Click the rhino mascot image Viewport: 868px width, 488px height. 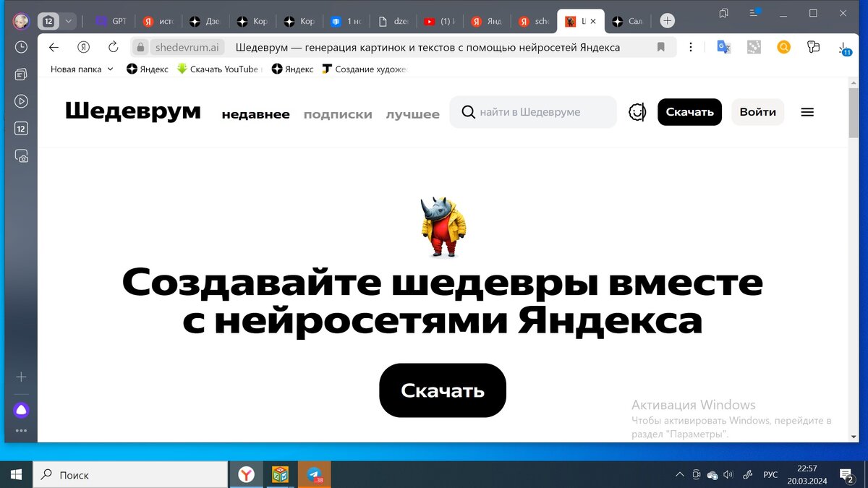point(443,226)
